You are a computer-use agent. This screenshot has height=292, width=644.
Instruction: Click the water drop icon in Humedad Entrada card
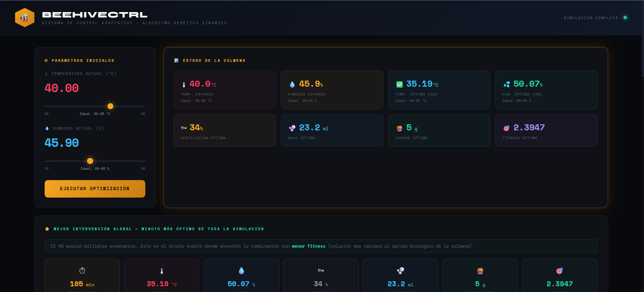[x=292, y=85]
